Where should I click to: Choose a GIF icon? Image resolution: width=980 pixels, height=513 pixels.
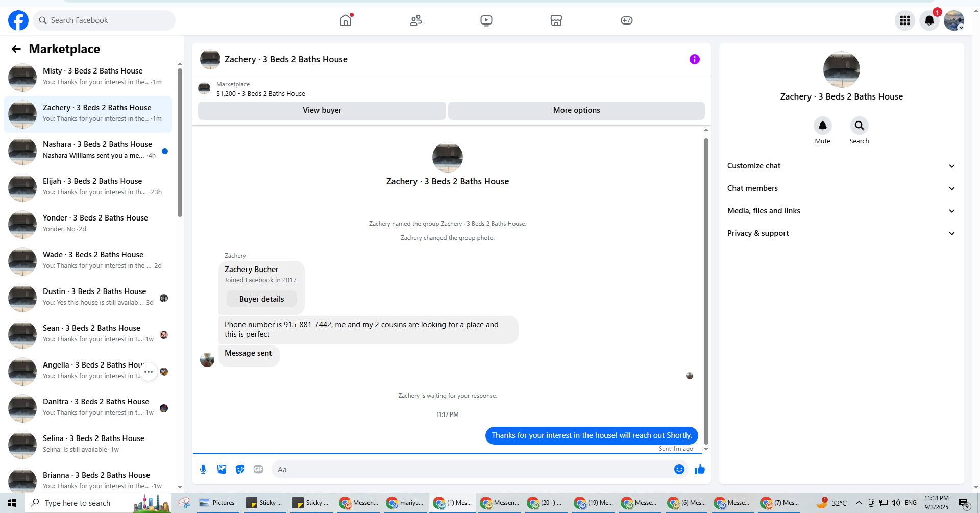(258, 469)
